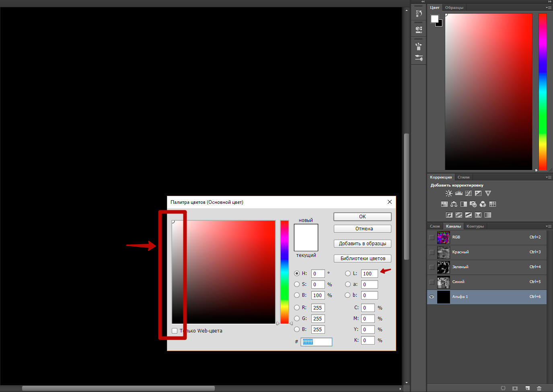Switch to the Слои tab
Image resolution: width=553 pixels, height=392 pixels.
click(435, 226)
